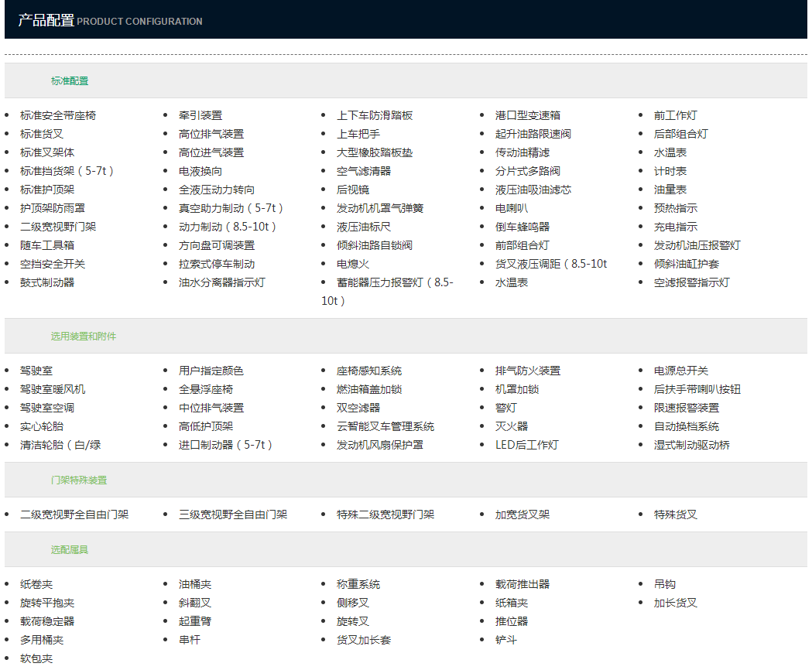Select the 门架特殊装置 section heading
The image size is (812, 670).
tap(79, 480)
